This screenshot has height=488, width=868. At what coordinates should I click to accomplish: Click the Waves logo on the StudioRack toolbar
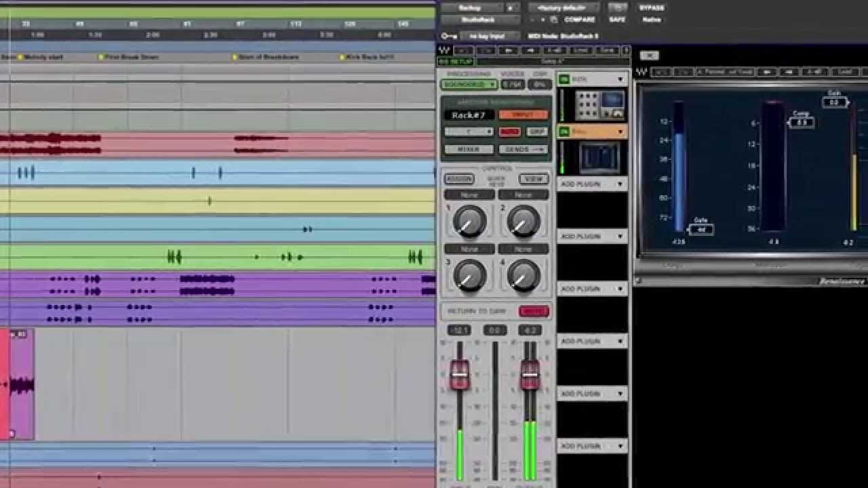pyautogui.click(x=444, y=49)
